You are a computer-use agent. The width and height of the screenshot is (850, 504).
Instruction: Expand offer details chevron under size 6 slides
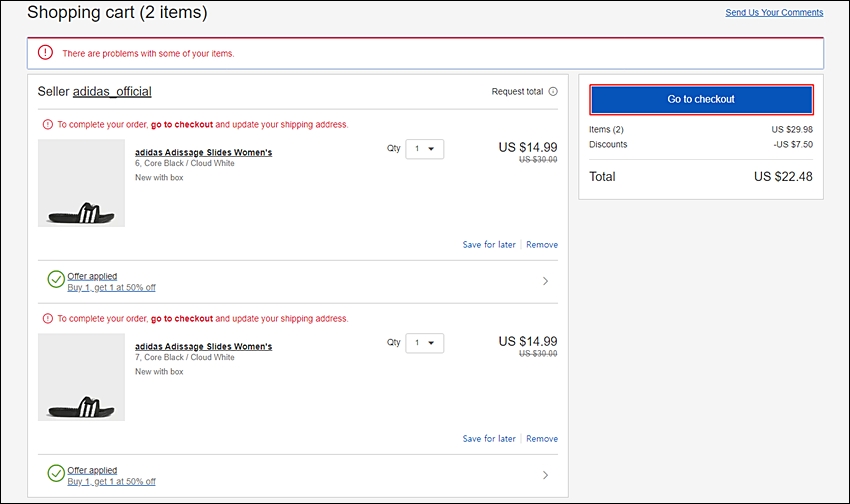[x=545, y=281]
